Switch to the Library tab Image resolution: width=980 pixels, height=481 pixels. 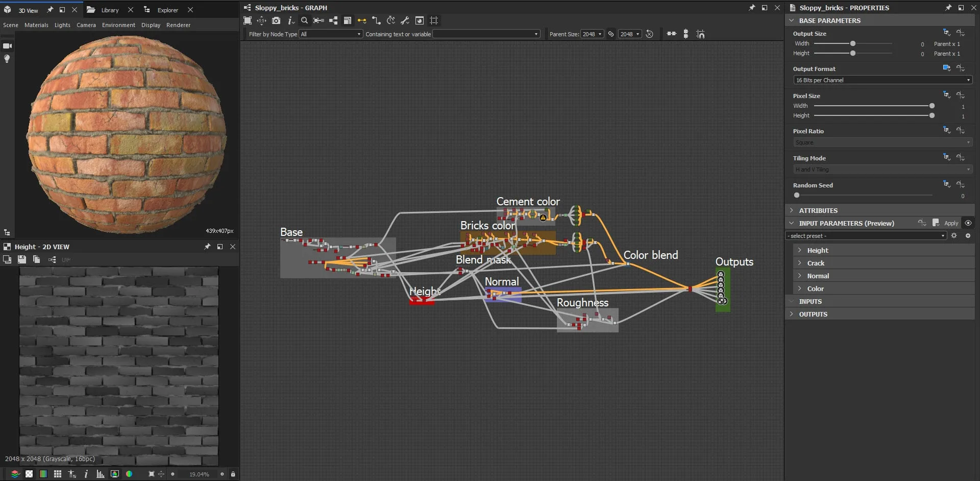coord(109,10)
